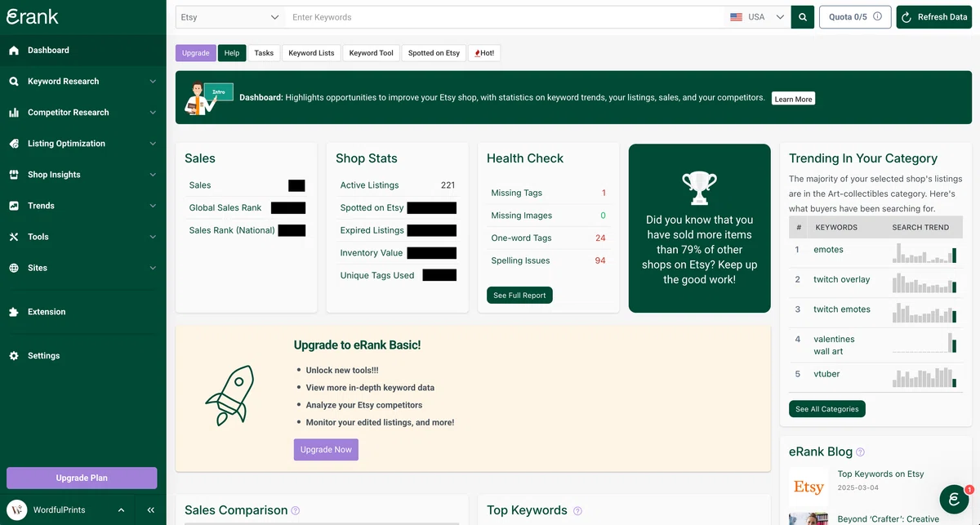This screenshot has height=525, width=980.
Task: Click the USA flag icon
Action: click(736, 17)
